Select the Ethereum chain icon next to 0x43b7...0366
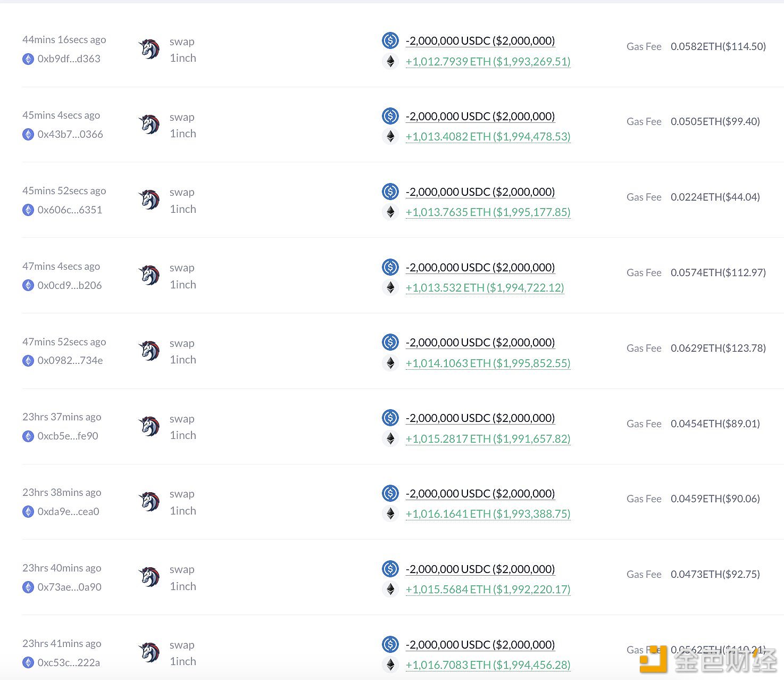Screen dimensions: 784x680 (x=28, y=135)
